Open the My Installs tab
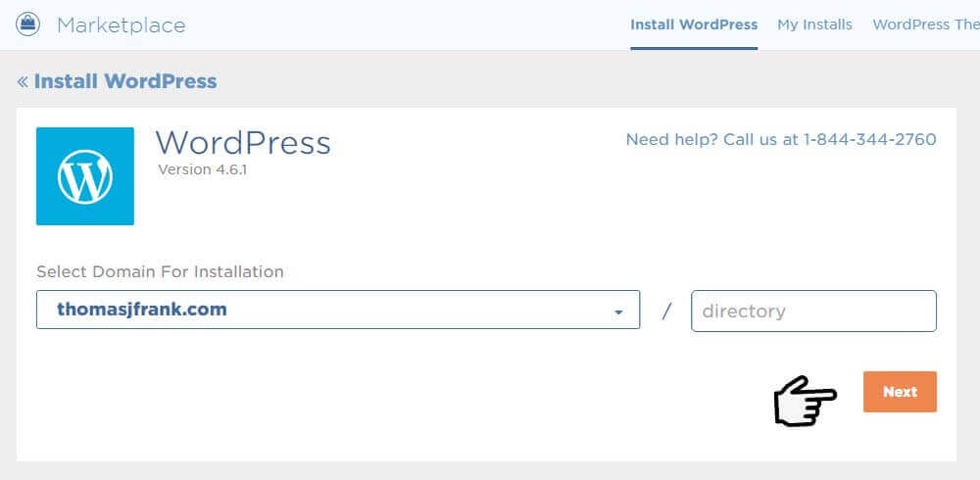 814,25
